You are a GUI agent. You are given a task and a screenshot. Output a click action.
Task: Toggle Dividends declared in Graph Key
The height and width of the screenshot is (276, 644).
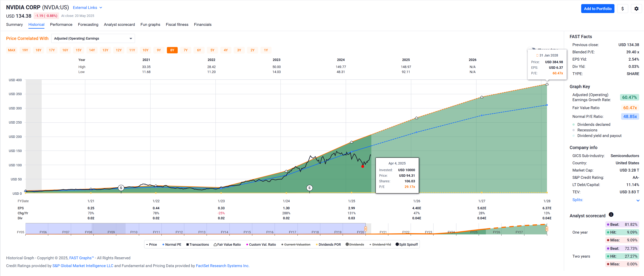coord(592,125)
